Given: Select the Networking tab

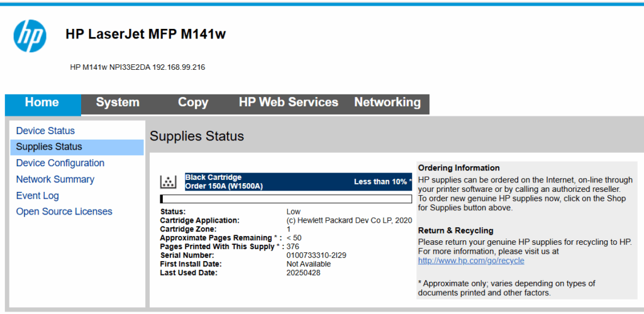Looking at the screenshot, I should click(387, 103).
